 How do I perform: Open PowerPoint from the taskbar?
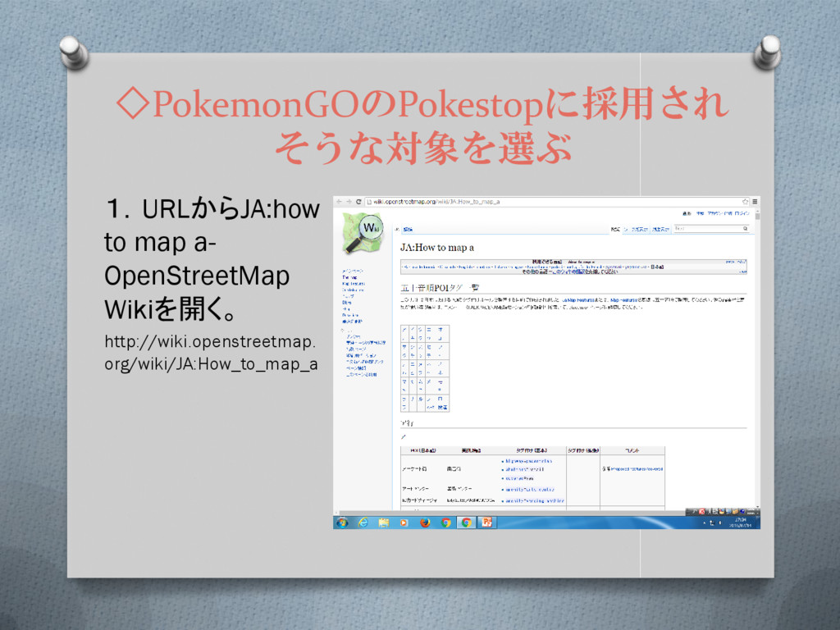tap(487, 523)
